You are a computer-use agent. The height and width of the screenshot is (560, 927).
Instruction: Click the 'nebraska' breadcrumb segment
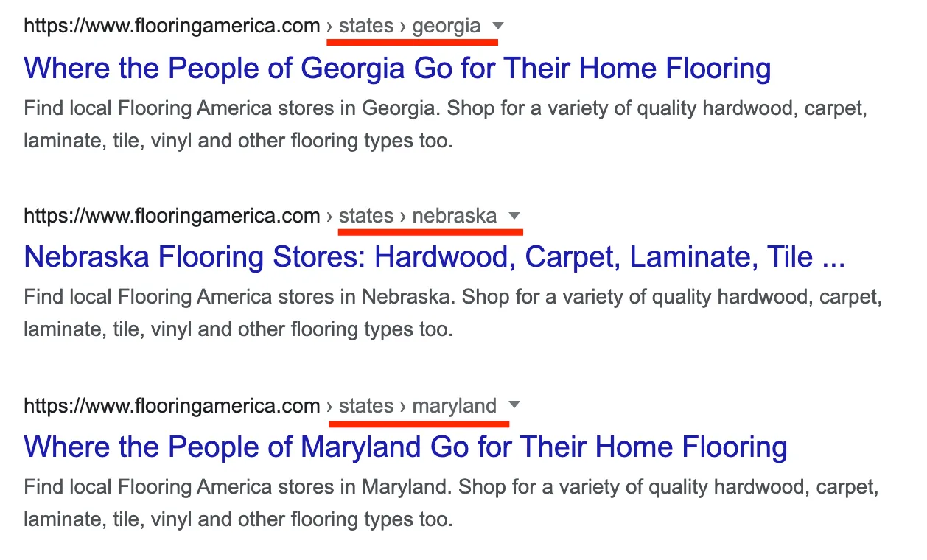tap(455, 216)
